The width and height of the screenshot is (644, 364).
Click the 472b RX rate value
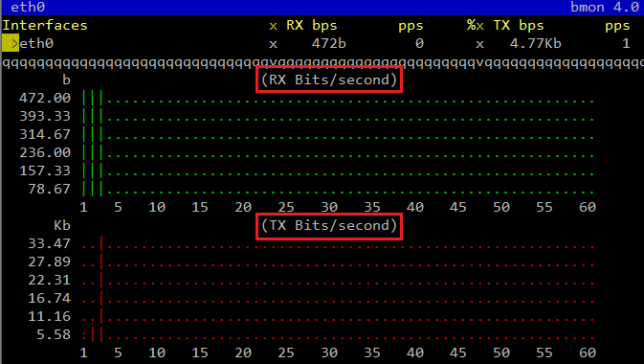[328, 43]
